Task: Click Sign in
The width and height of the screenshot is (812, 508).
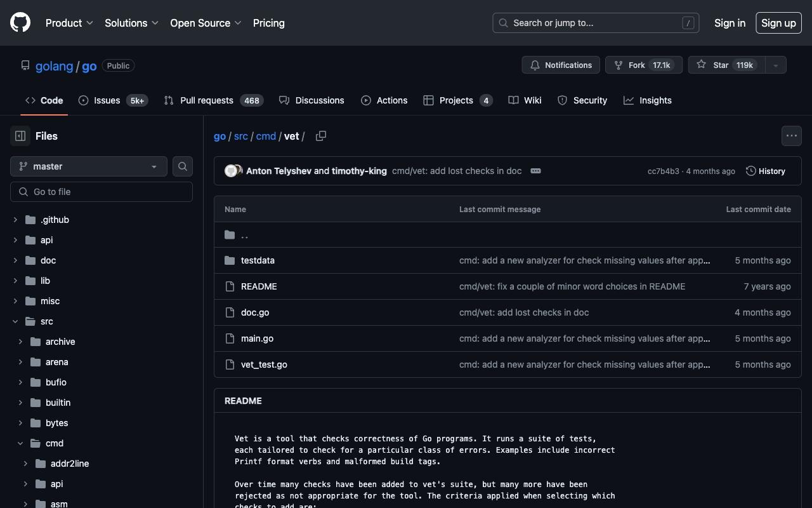Action: [730, 23]
